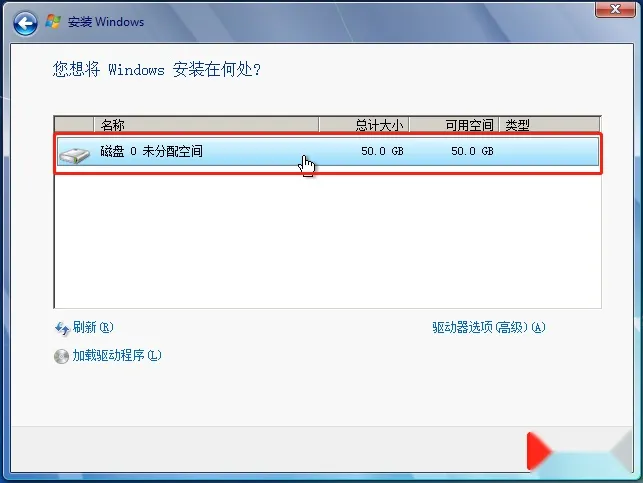Click the CD disc load driver icon
The image size is (643, 483).
[62, 356]
